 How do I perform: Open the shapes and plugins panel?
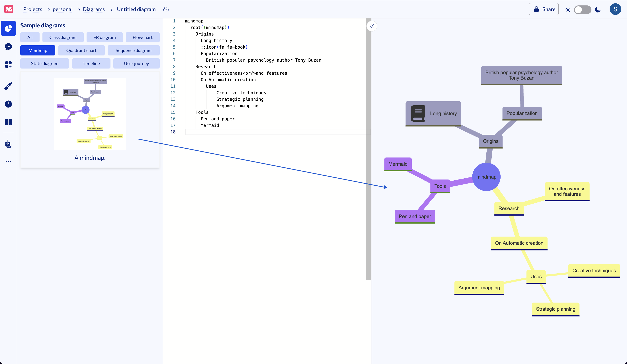[8, 64]
